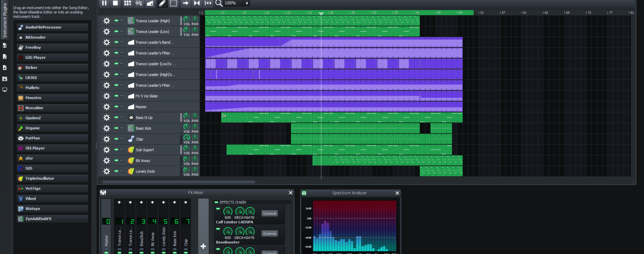Open gear dropdown for Master automation track
Screen dimensions: 644x254
tap(106, 107)
